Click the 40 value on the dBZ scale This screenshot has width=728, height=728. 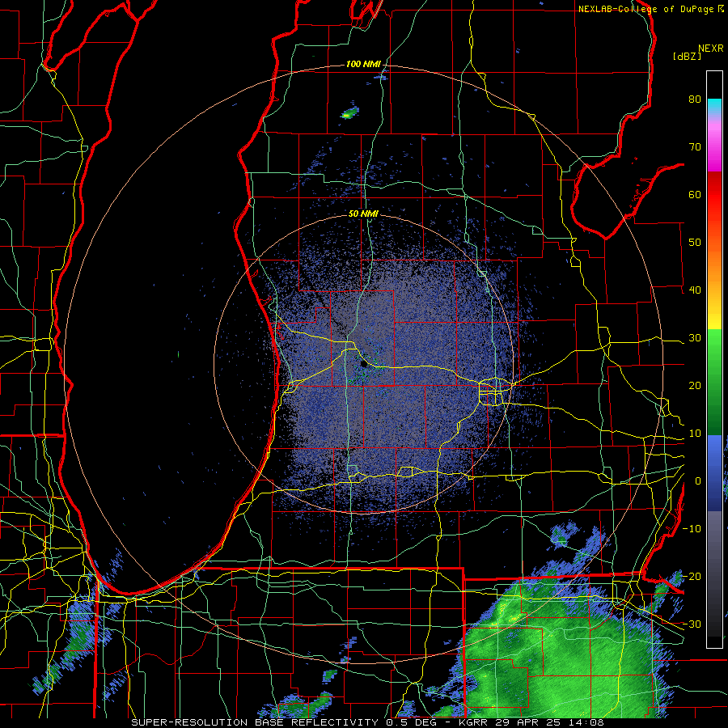tap(695, 290)
